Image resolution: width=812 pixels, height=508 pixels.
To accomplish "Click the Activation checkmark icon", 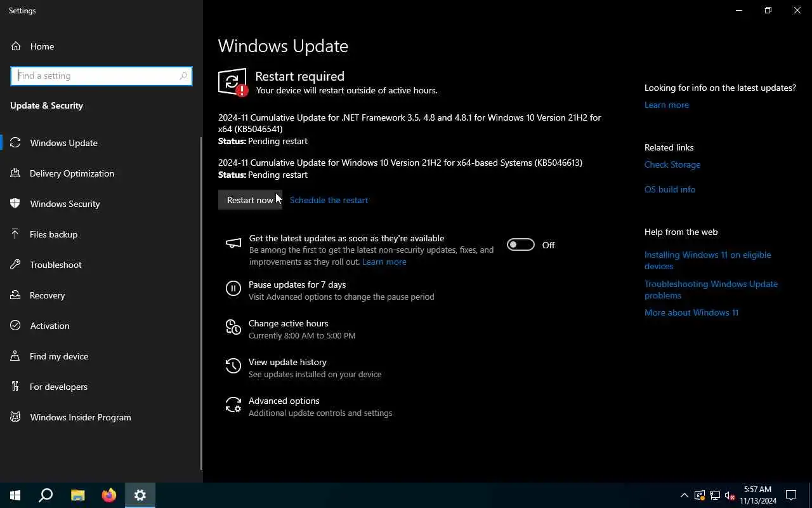I will [x=16, y=326].
